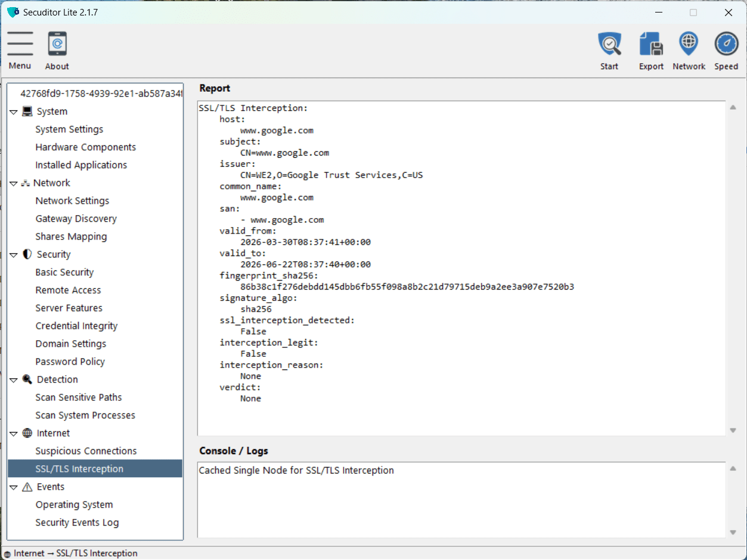Select Network Settings node
The width and height of the screenshot is (747, 560).
(72, 201)
